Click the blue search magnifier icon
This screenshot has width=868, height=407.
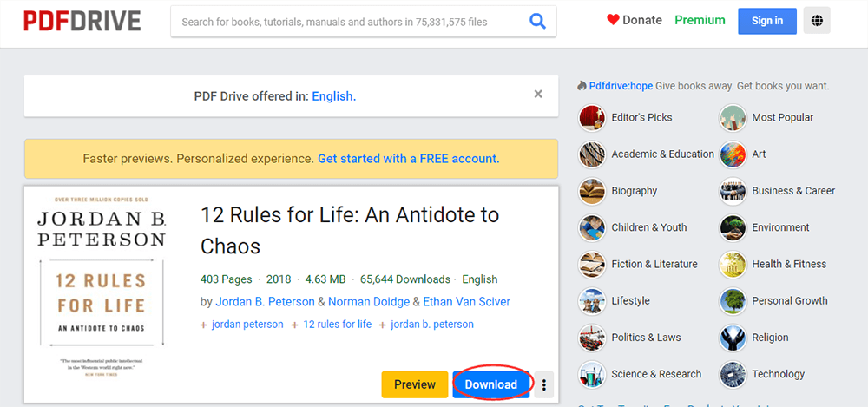pyautogui.click(x=538, y=21)
